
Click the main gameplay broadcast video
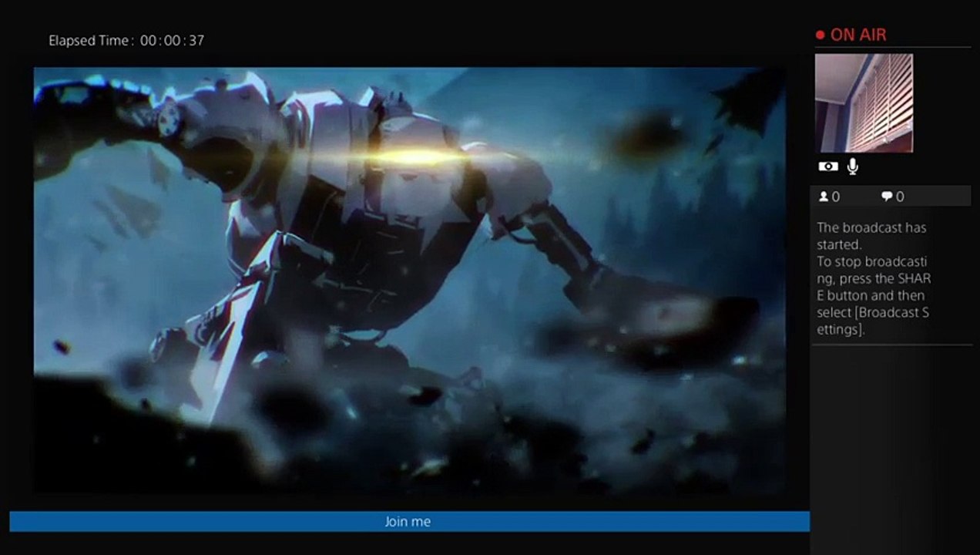409,281
